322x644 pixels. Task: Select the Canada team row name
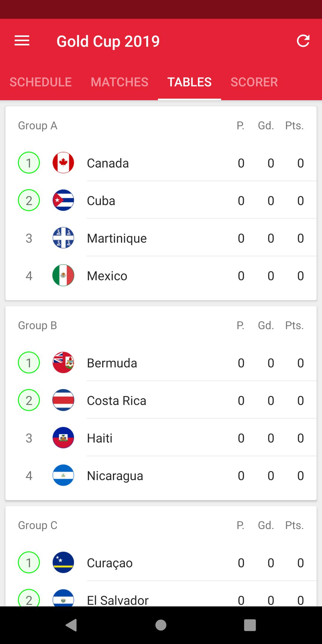(108, 163)
